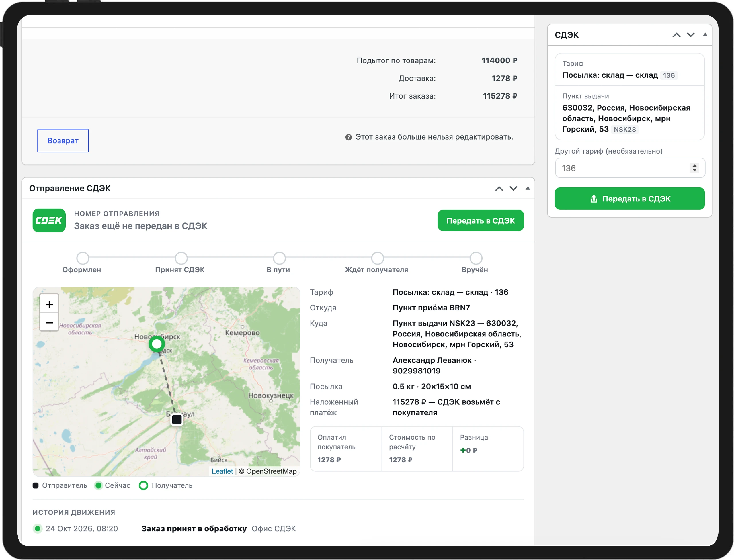This screenshot has height=560, width=734.
Task: Move the Отправление СДЭК panel up
Action: pos(499,188)
